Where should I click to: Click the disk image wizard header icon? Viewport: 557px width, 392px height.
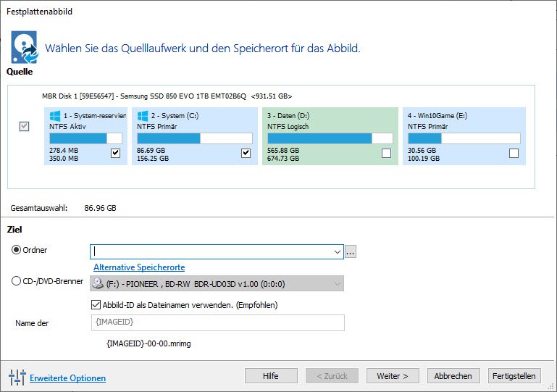point(25,46)
